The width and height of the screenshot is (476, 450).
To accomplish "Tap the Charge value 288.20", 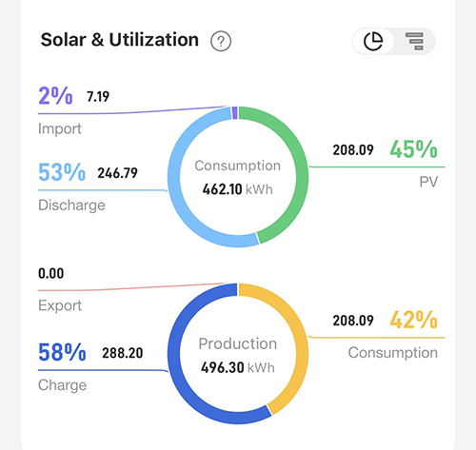I will point(123,353).
